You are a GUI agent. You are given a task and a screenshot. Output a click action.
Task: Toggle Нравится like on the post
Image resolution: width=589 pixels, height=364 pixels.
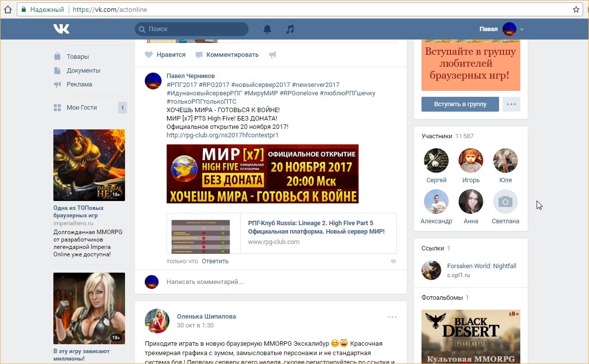point(165,55)
